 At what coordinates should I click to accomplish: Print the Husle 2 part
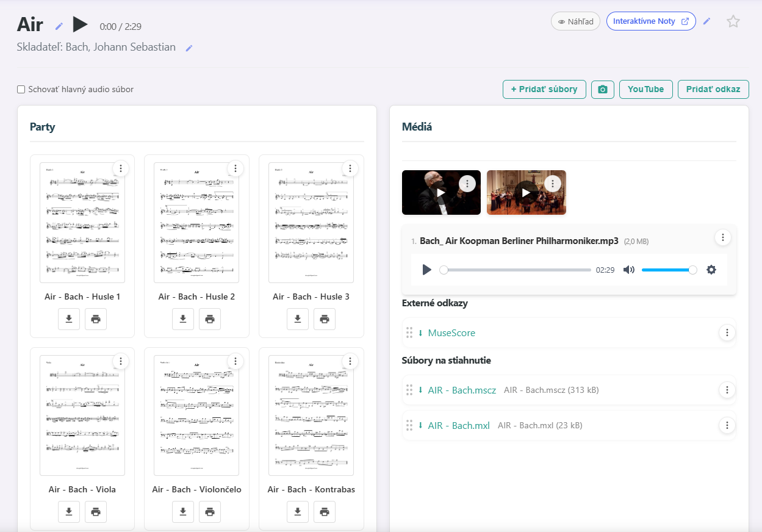210,319
